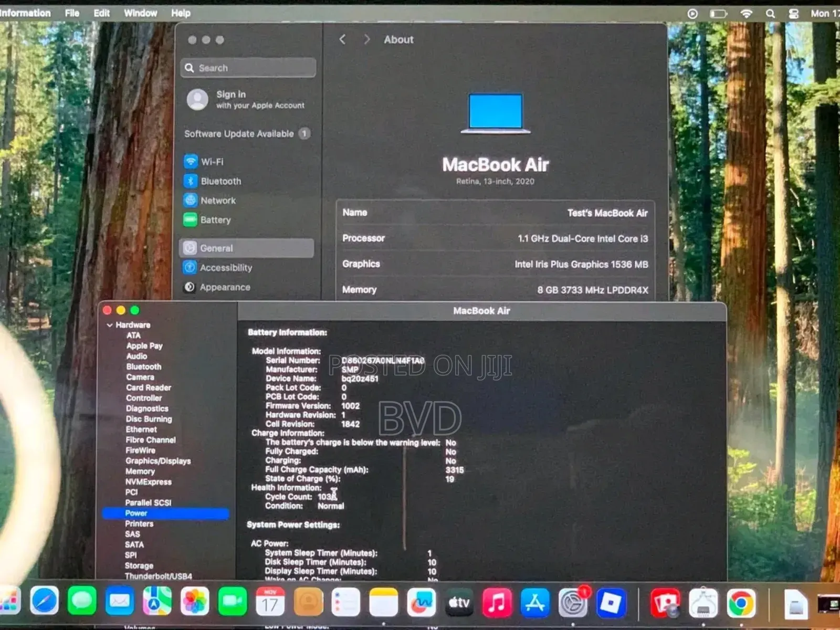Select Diagnostics in Hardware list
840x630 pixels.
[x=147, y=408]
